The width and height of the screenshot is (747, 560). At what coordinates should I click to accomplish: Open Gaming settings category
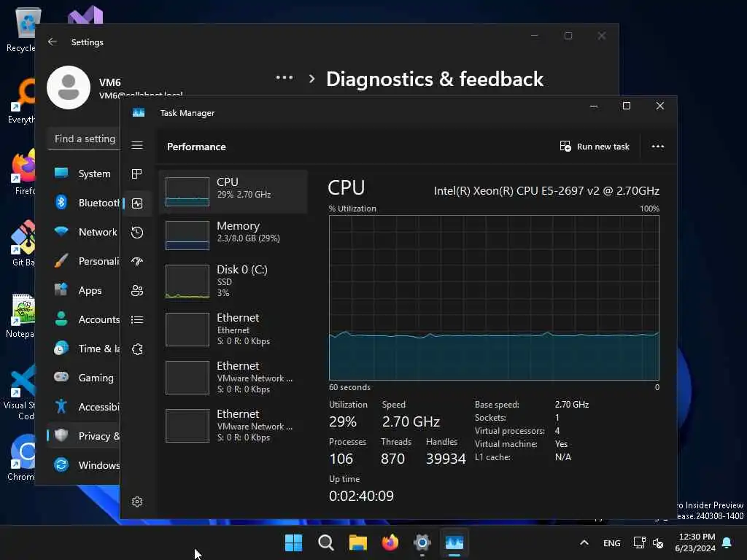tap(83, 378)
